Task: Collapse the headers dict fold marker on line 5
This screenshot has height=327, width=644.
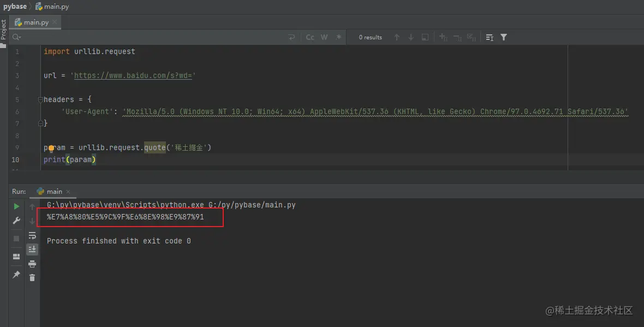Action: 40,99
